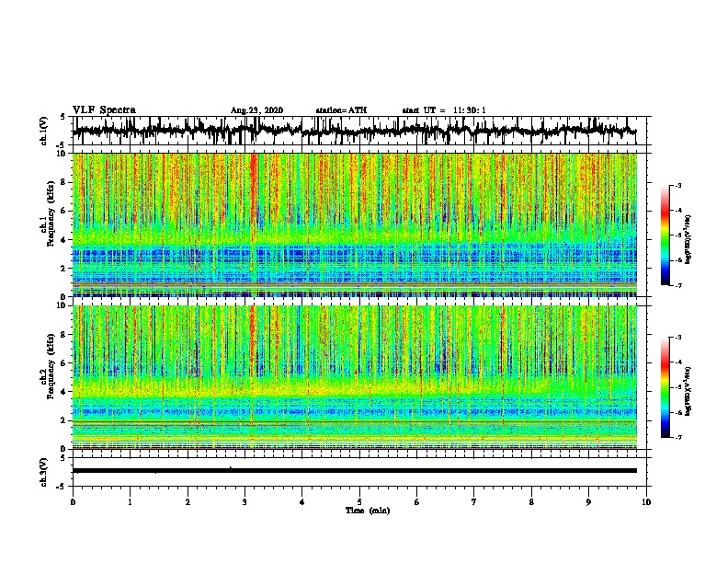The height and width of the screenshot is (563, 728).
Task: Click the time axis tick label "3"
Action: 245,502
